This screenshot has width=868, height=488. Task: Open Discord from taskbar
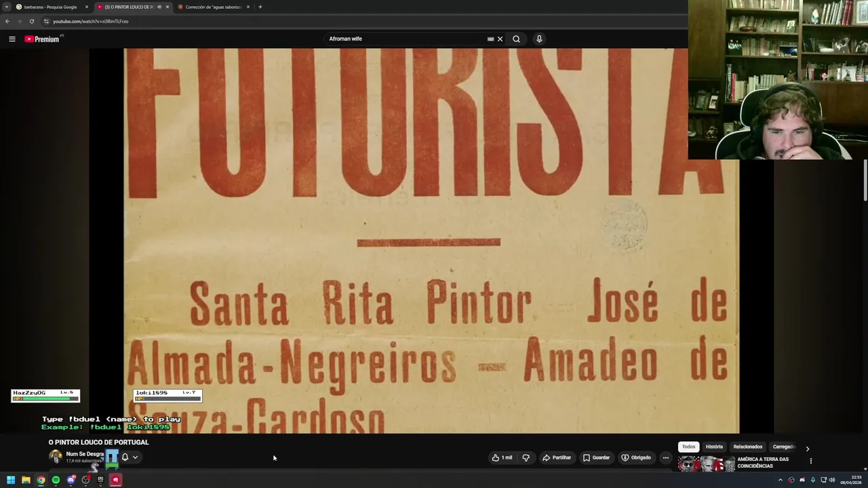[x=71, y=480]
